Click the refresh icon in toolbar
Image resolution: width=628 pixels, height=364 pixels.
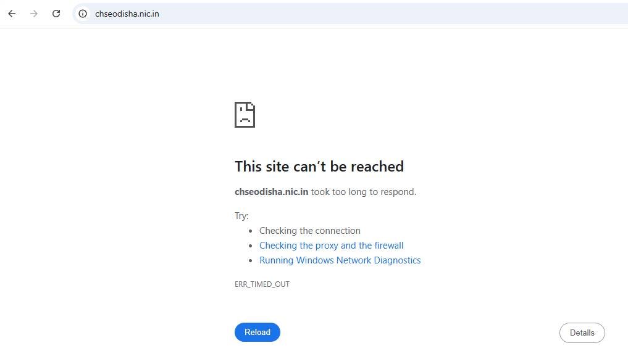(56, 14)
